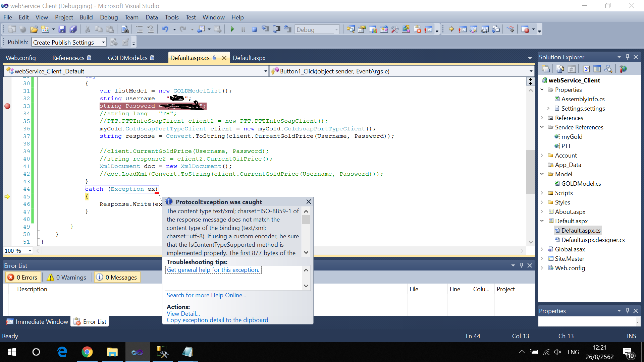Collapse the Default.aspx node
This screenshot has width=644, height=362.
[x=542, y=221]
